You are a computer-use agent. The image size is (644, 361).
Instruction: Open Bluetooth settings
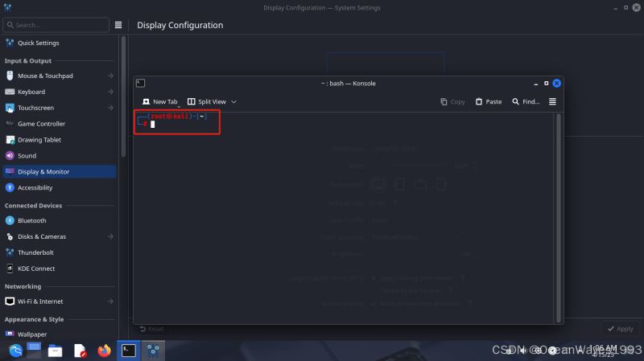click(x=31, y=220)
